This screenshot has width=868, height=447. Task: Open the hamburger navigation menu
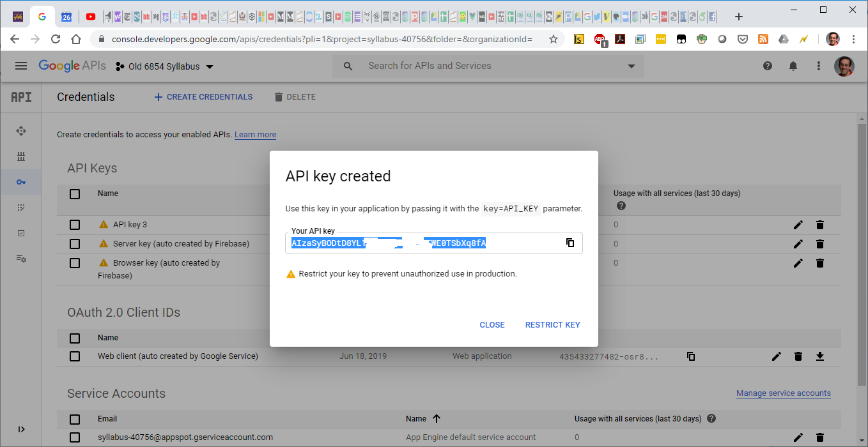coord(21,66)
